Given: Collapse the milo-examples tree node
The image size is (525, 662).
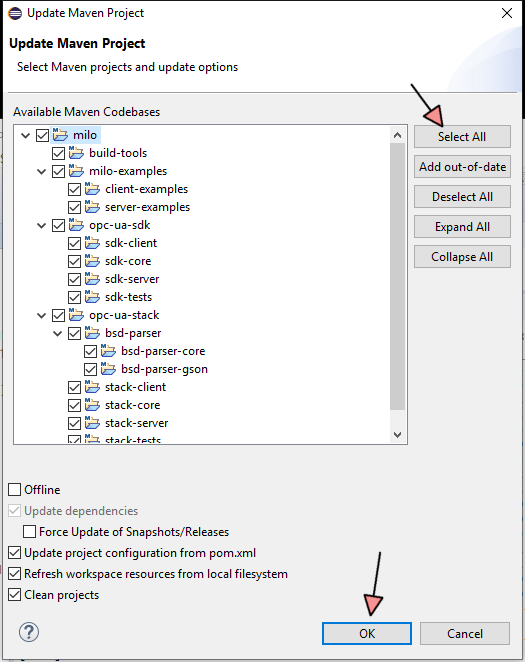Looking at the screenshot, I should coord(42,171).
